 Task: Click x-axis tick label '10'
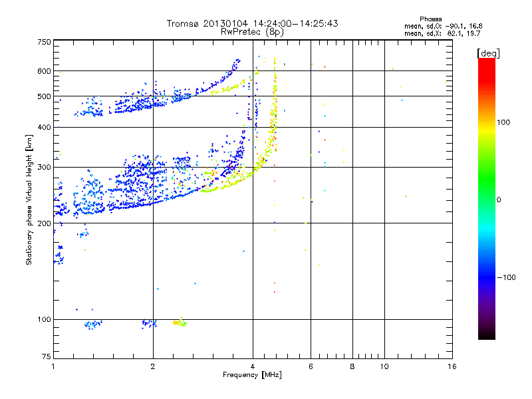(384, 366)
